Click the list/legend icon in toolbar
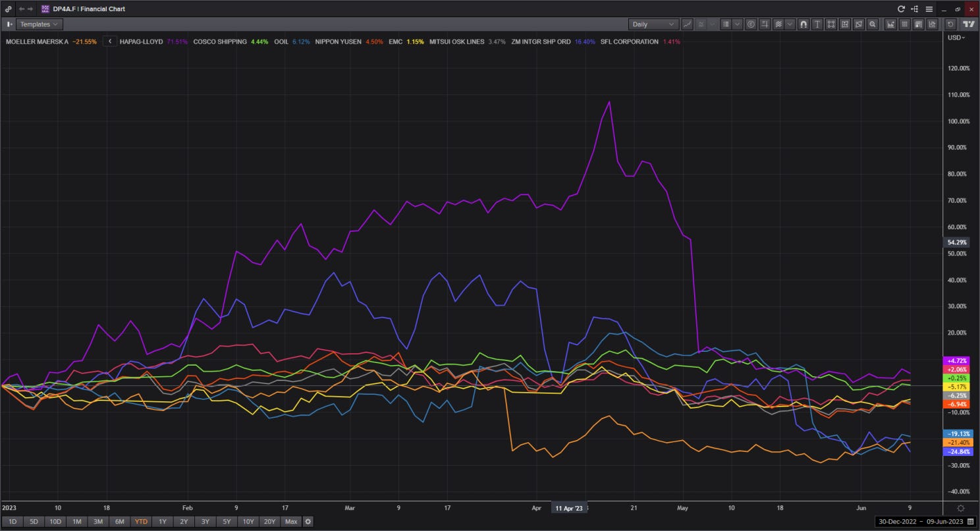This screenshot has height=531, width=980. coord(726,24)
